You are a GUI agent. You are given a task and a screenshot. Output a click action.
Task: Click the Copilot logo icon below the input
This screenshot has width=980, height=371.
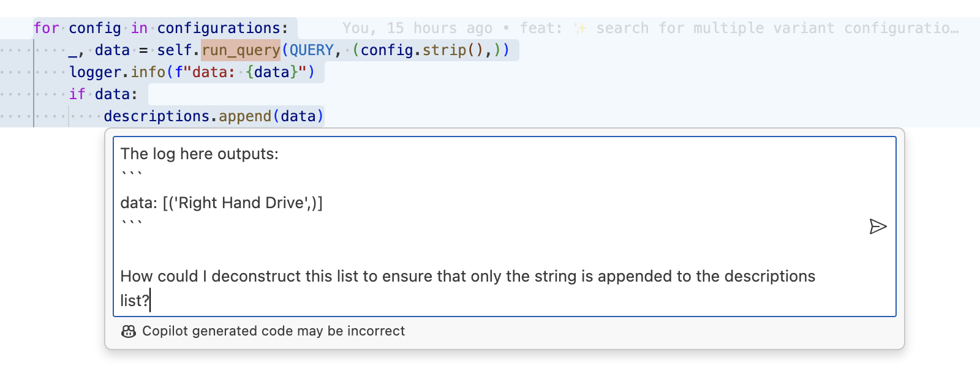pos(128,331)
